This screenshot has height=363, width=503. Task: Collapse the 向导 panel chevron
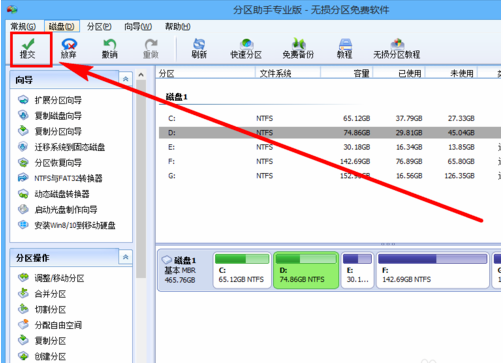pos(126,79)
